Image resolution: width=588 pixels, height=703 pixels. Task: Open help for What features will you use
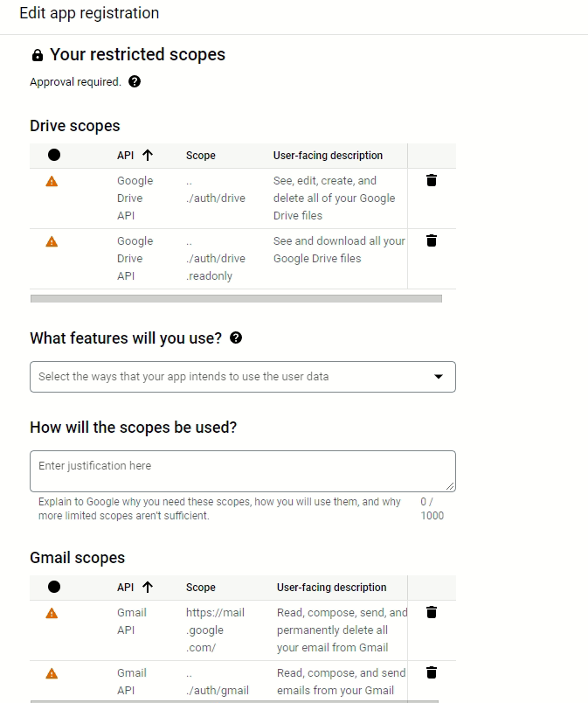[x=235, y=338]
